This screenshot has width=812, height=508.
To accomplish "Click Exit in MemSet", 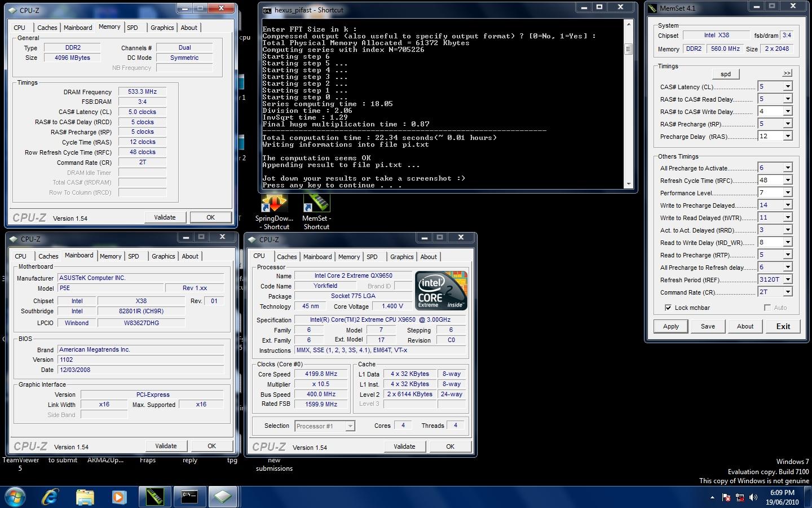I will [x=783, y=326].
